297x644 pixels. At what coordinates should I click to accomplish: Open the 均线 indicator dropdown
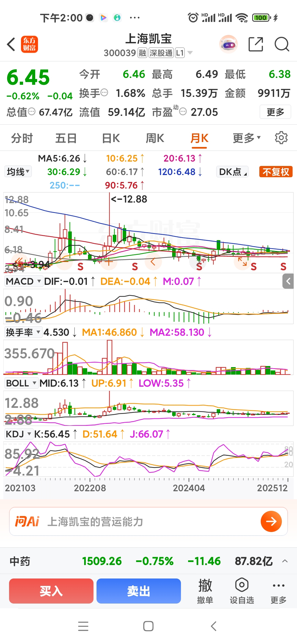[18, 172]
